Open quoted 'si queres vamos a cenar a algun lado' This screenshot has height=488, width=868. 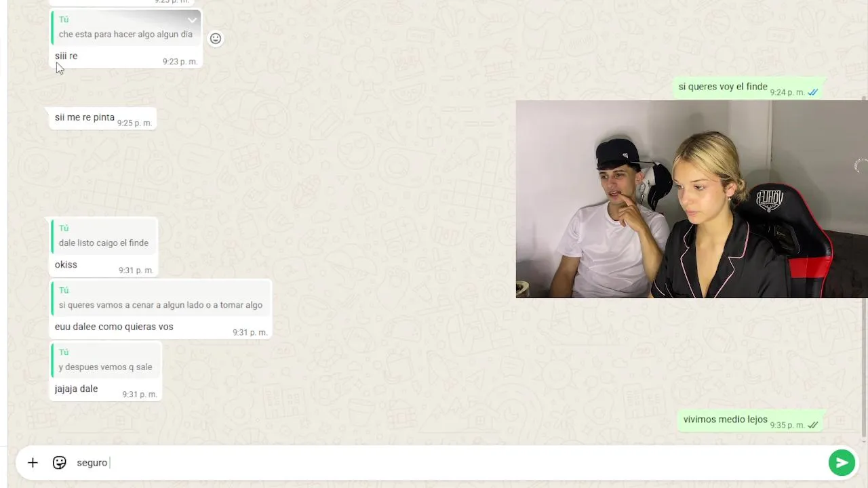pos(161,299)
